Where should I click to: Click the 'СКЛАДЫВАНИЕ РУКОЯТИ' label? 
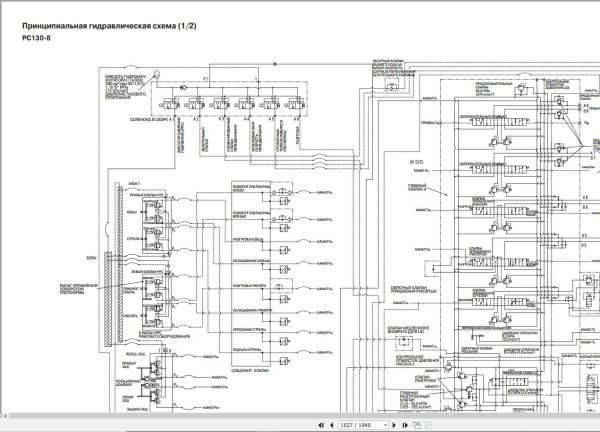pos(252,310)
